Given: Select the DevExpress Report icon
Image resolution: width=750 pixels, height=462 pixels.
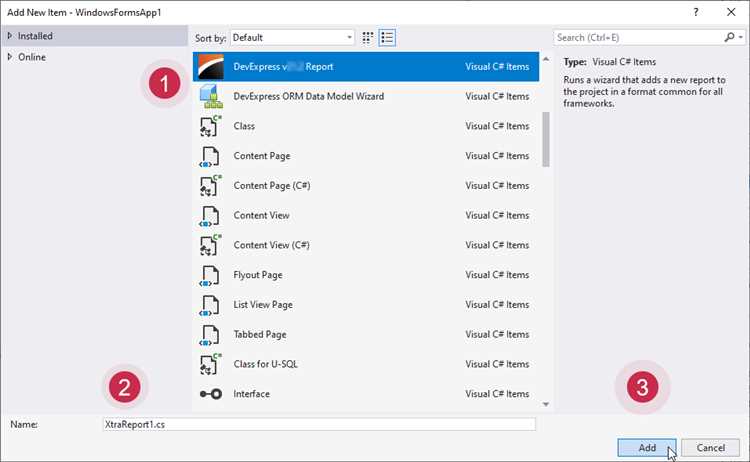Looking at the screenshot, I should 210,66.
